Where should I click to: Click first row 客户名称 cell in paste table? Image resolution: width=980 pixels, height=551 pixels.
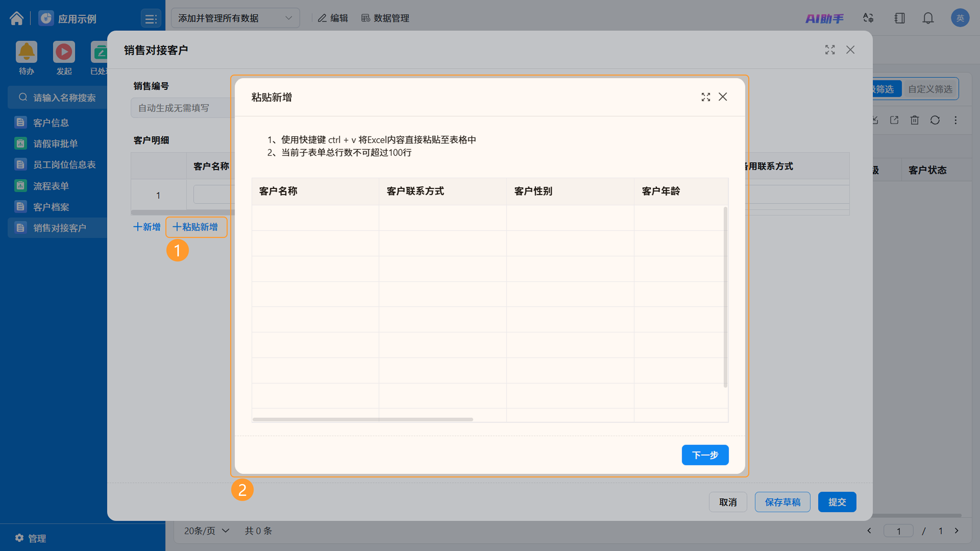point(315,218)
